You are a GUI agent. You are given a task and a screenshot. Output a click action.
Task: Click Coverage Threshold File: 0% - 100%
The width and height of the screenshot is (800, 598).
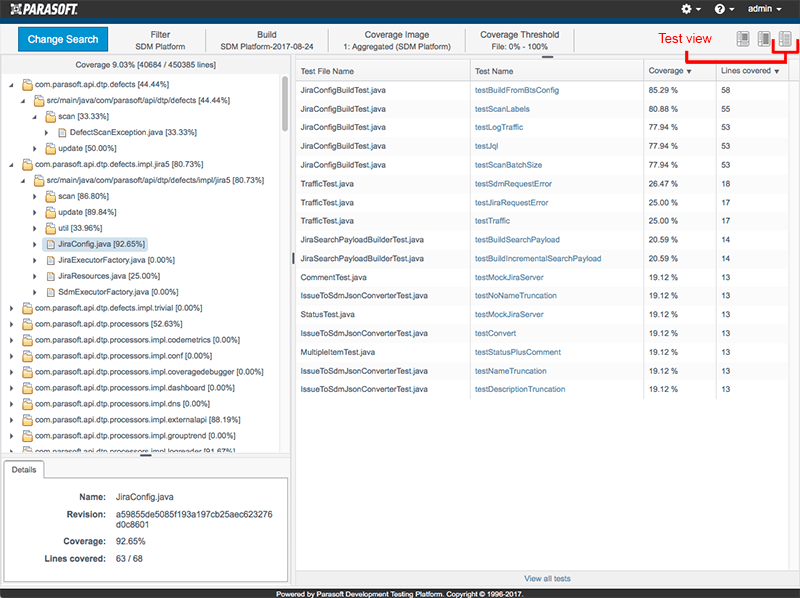coord(519,40)
